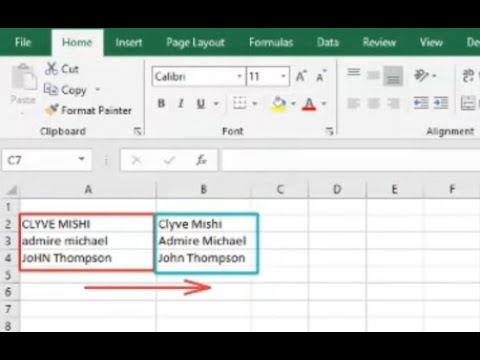
Task: Toggle bold formatting
Action: point(161,104)
